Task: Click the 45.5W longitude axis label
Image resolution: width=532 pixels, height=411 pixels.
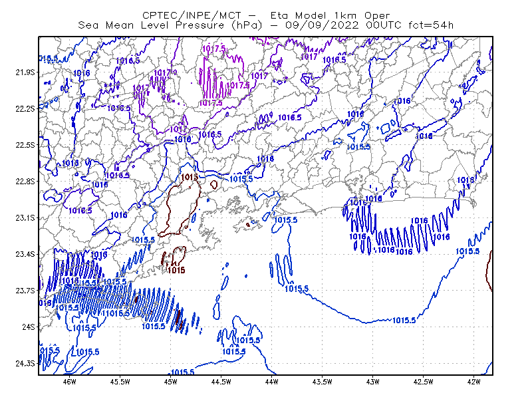Action: [x=120, y=382]
